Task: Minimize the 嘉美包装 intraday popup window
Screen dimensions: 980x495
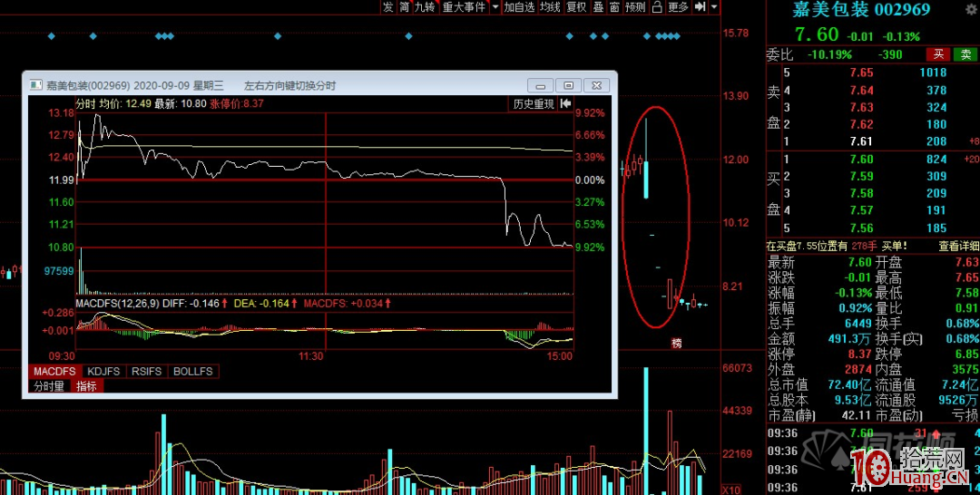Action: point(540,85)
